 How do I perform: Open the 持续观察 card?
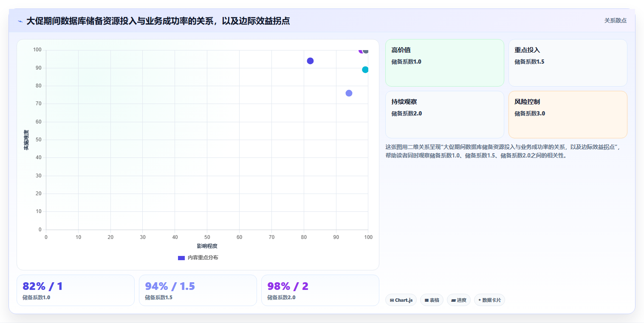(444, 115)
